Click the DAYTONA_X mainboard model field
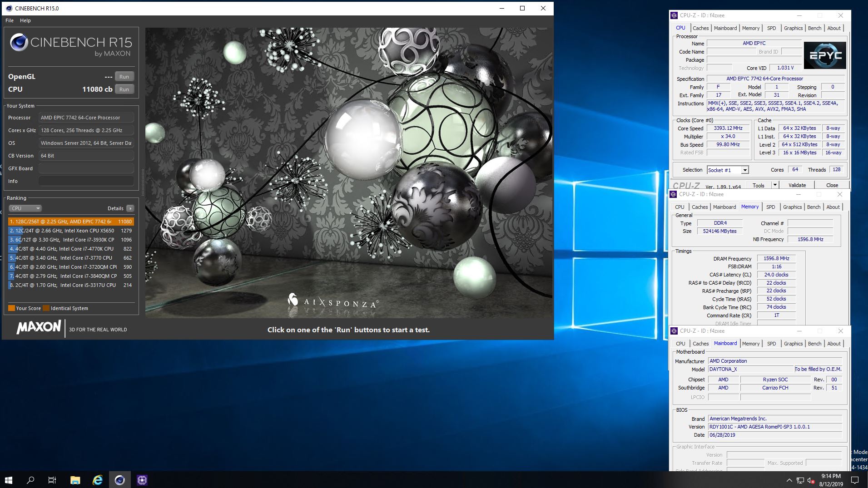 [x=751, y=369]
